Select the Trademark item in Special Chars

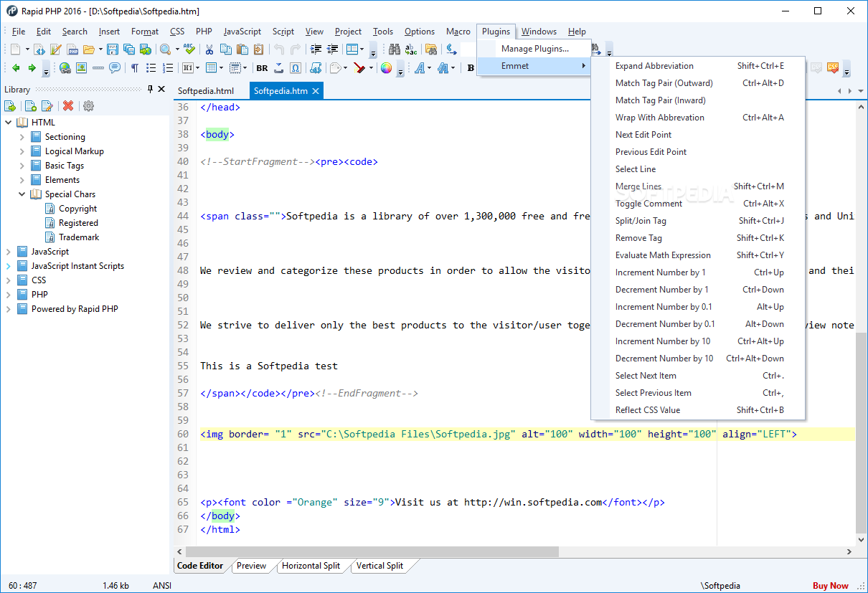[x=79, y=237]
